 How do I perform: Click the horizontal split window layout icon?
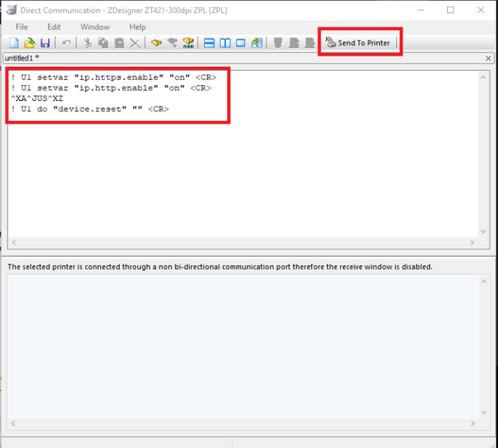tap(209, 43)
